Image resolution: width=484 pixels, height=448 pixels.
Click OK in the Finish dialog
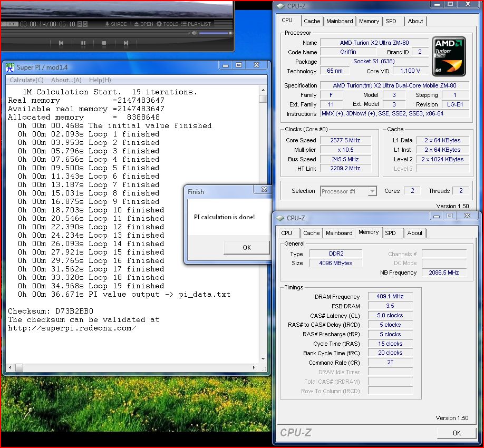click(x=247, y=247)
